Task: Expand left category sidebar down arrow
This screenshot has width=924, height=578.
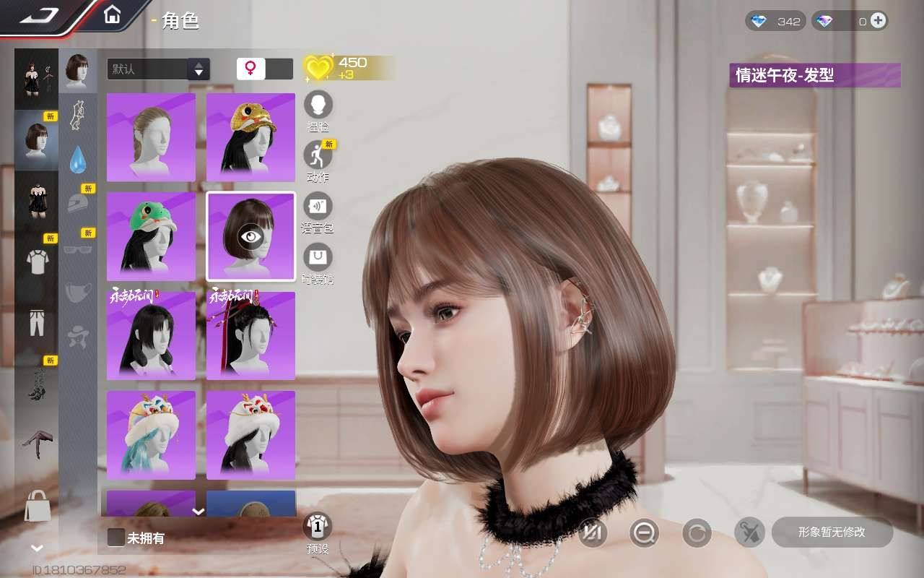Action: point(37,548)
